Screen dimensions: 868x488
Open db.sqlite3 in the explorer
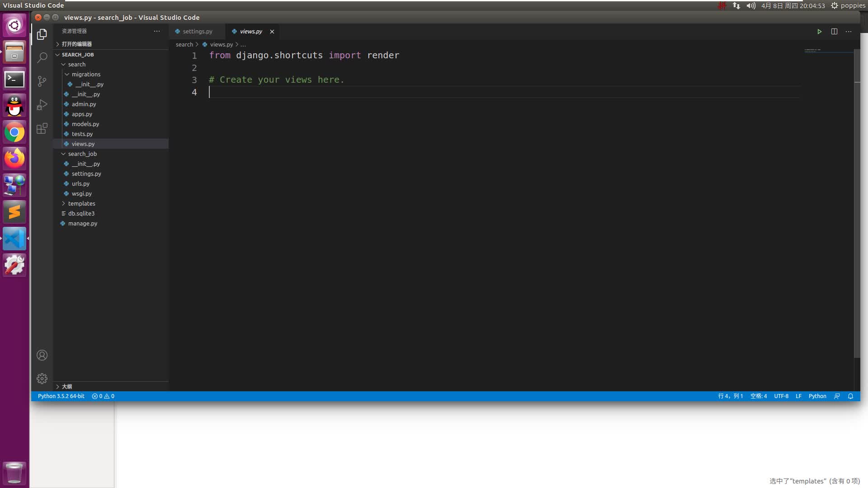[x=111, y=214]
